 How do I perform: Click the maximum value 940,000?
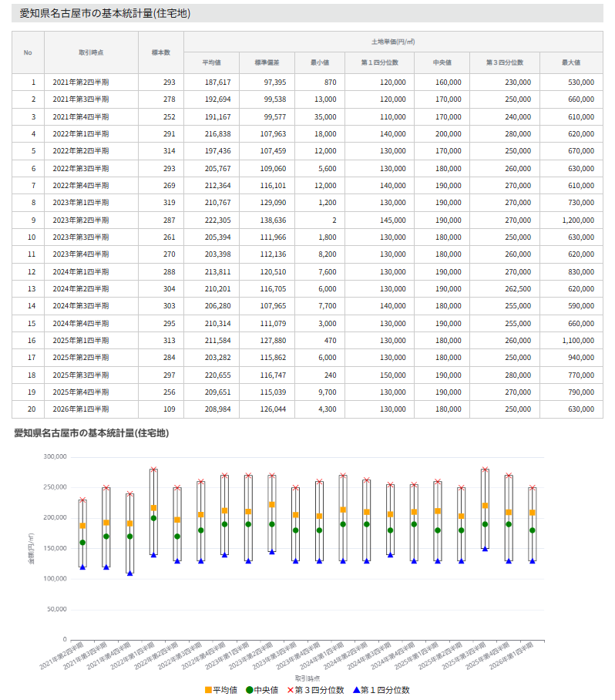(x=581, y=358)
